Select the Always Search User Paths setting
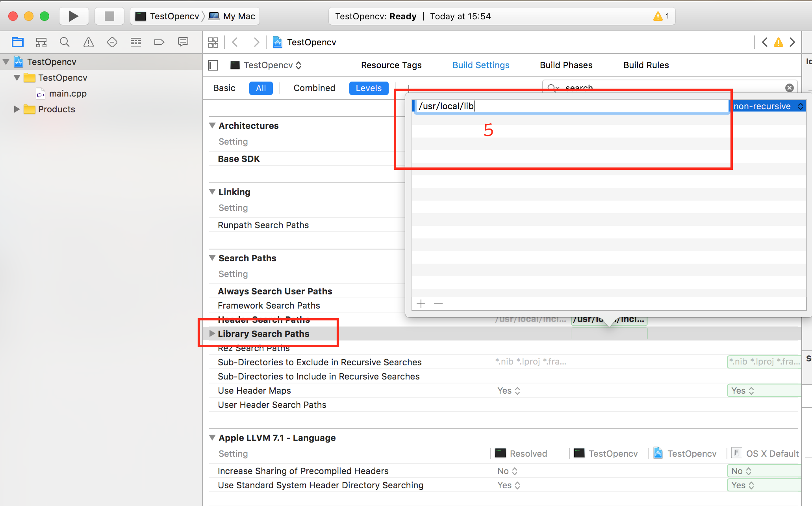The width and height of the screenshot is (812, 506). (x=275, y=291)
